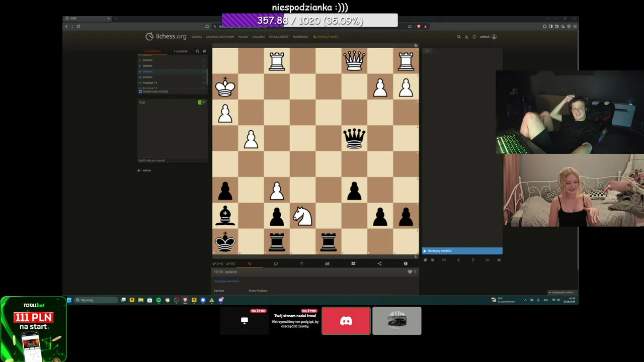Select chapter 11 Rozdział 13
This screenshot has height=362, width=644.
point(171,82)
